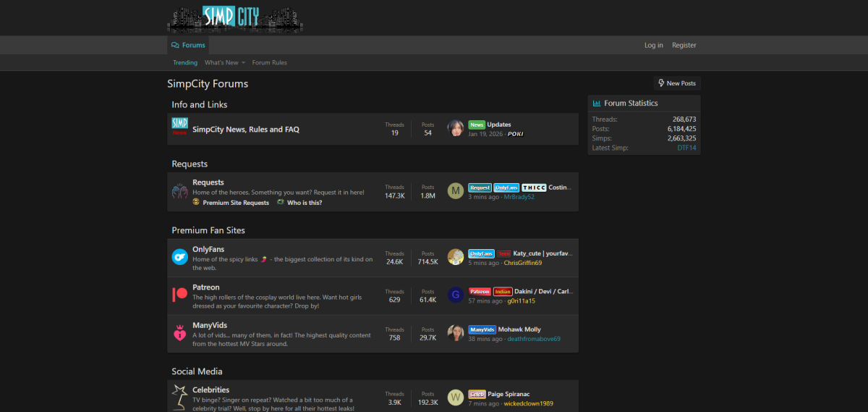
Task: Expand the What's New dropdown arrow
Action: click(x=244, y=63)
